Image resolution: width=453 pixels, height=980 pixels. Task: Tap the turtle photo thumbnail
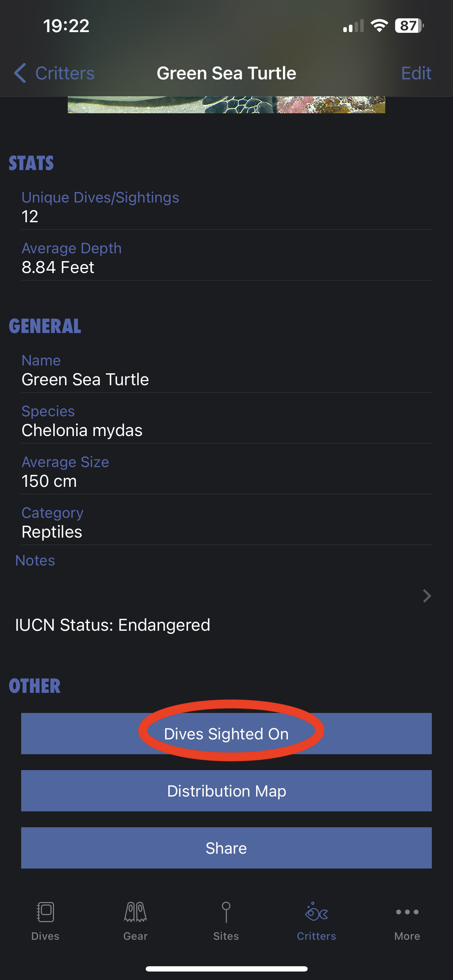pyautogui.click(x=226, y=105)
